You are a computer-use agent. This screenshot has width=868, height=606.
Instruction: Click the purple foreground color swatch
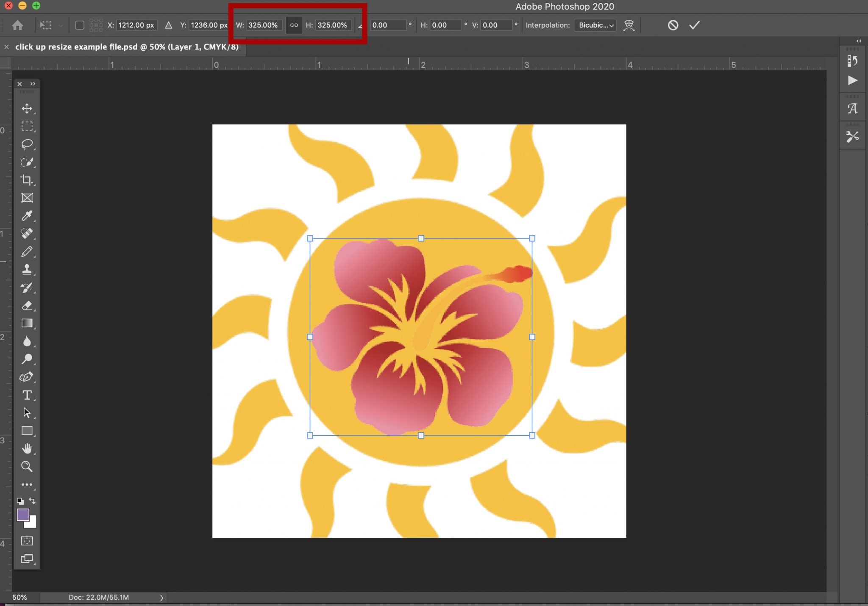[24, 515]
